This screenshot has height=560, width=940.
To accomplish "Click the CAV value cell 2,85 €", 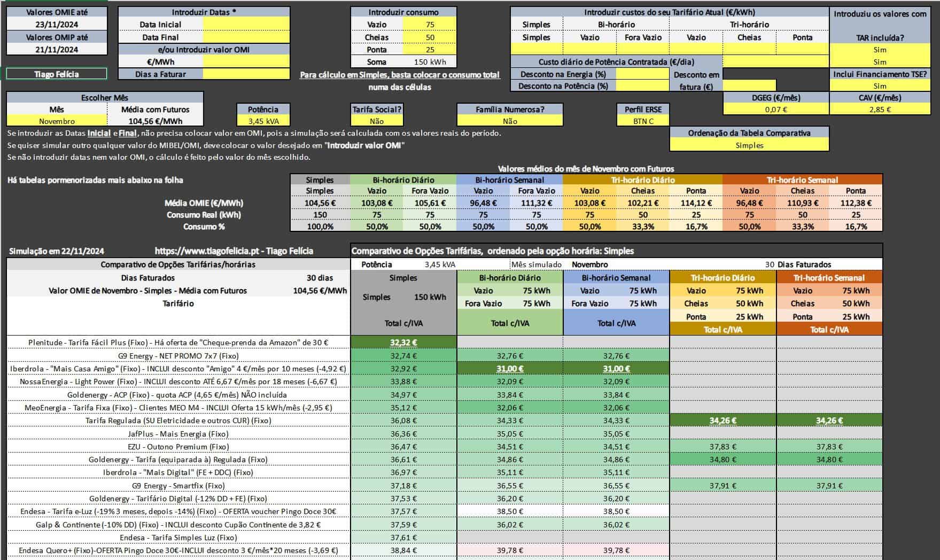I will (x=880, y=109).
